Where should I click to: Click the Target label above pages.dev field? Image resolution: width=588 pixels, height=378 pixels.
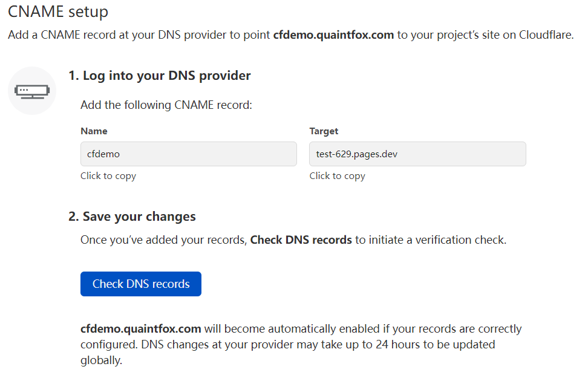pos(324,131)
